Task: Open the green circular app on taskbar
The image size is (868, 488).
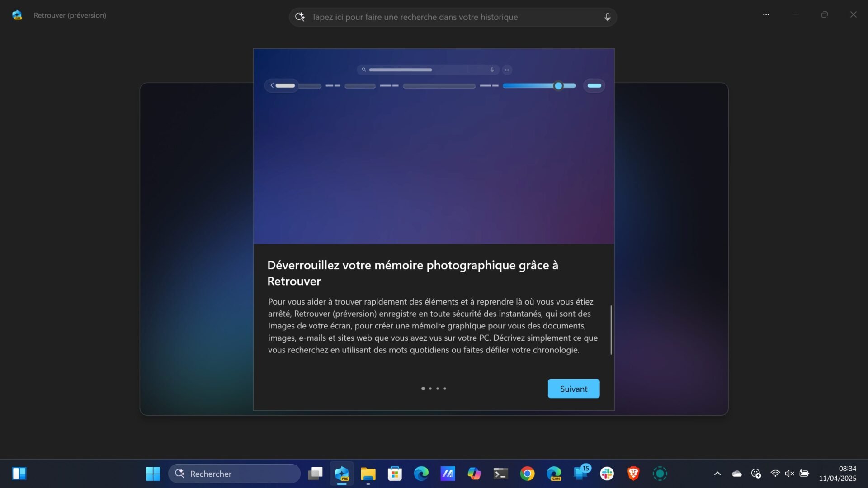Action: pos(660,474)
